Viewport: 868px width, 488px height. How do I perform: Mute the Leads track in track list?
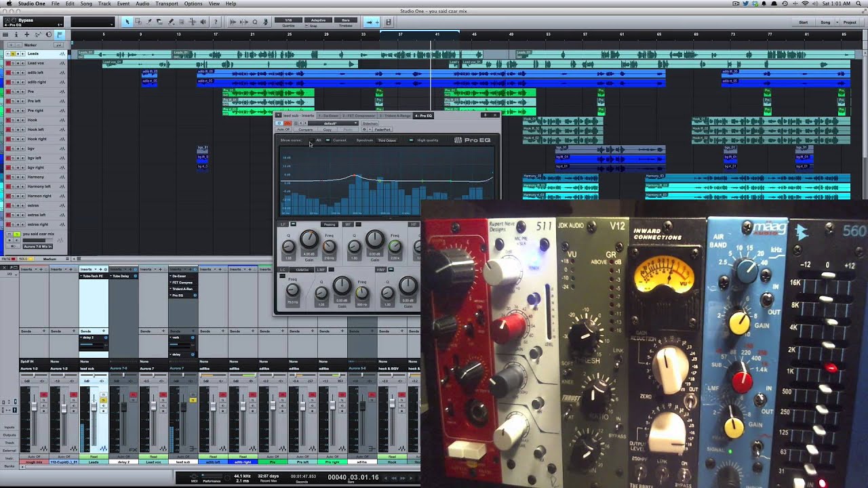8,54
